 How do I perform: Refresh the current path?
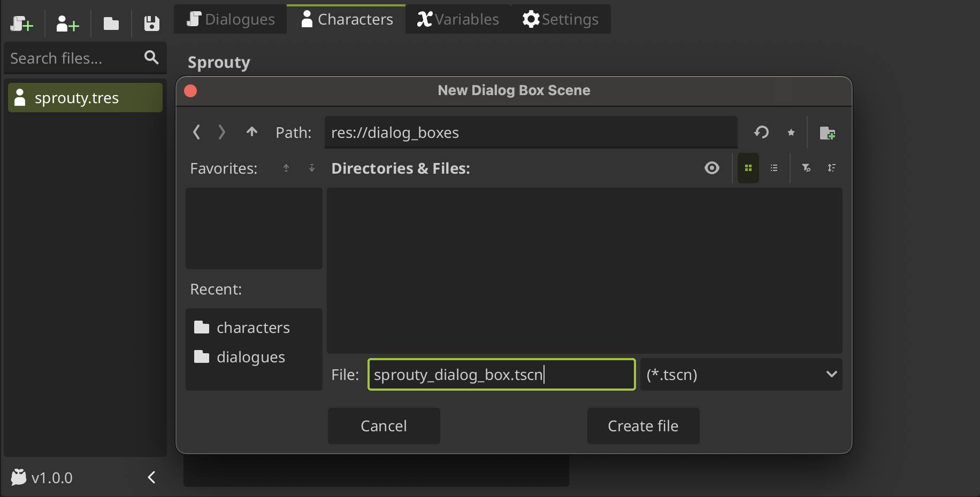click(x=761, y=132)
